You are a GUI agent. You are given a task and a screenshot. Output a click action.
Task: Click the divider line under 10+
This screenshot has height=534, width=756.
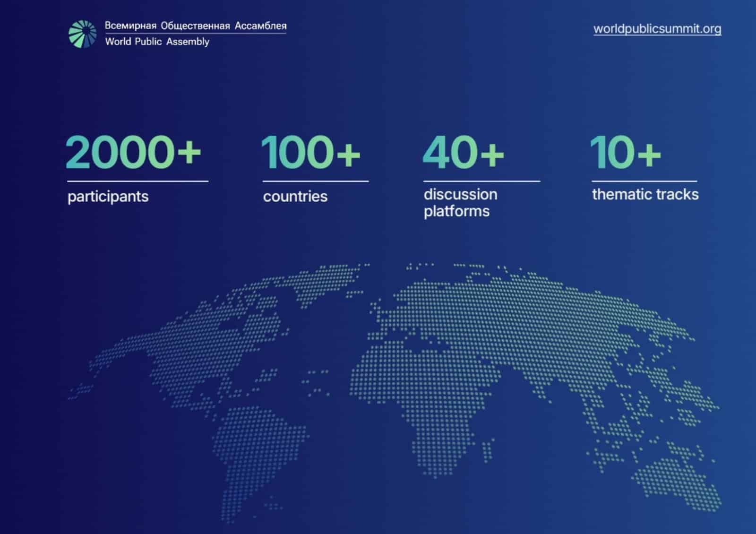[644, 181]
